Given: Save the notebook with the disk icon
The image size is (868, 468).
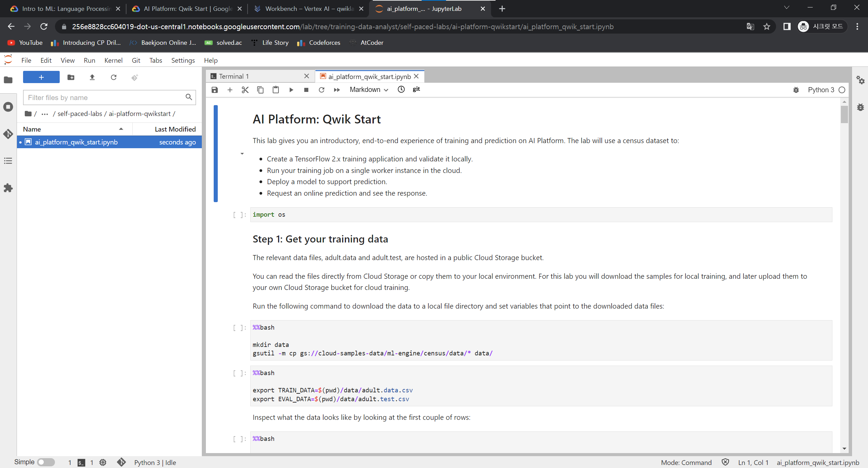Looking at the screenshot, I should tap(214, 90).
